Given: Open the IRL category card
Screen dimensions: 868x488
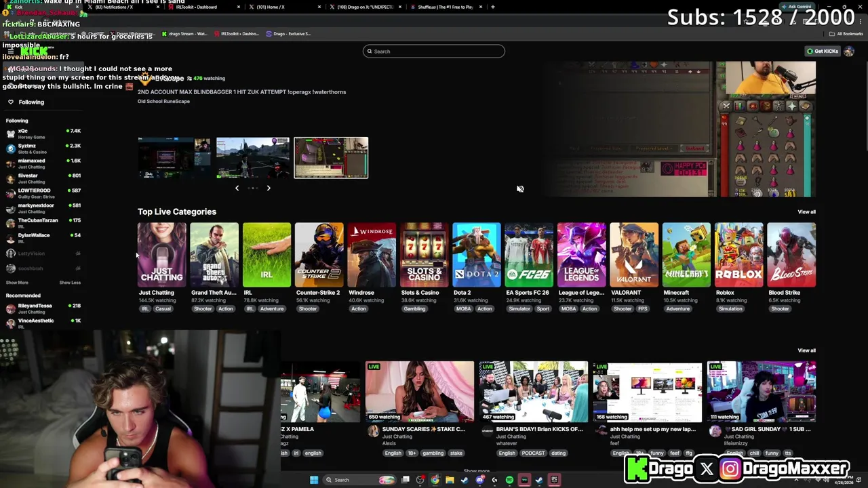Looking at the screenshot, I should [267, 255].
